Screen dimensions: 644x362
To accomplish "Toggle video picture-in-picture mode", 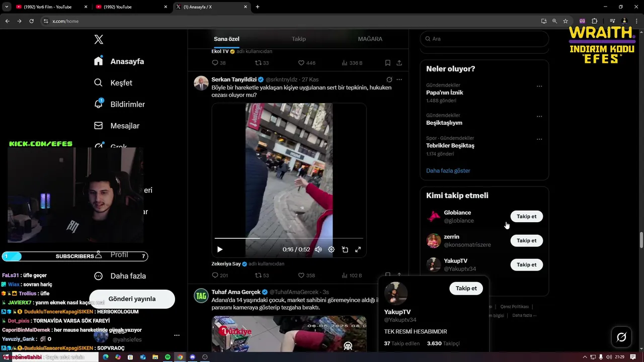I will coord(345,249).
